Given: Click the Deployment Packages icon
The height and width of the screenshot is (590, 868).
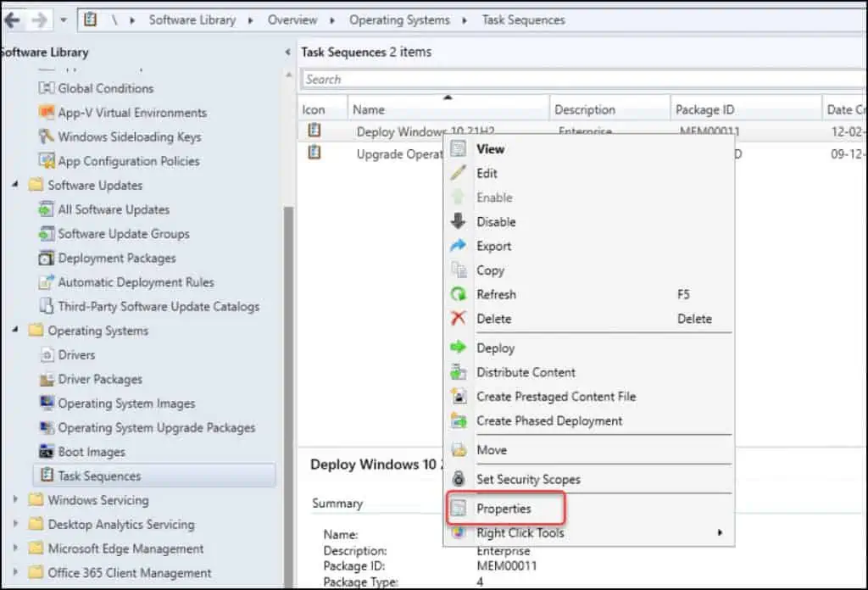Looking at the screenshot, I should (47, 258).
